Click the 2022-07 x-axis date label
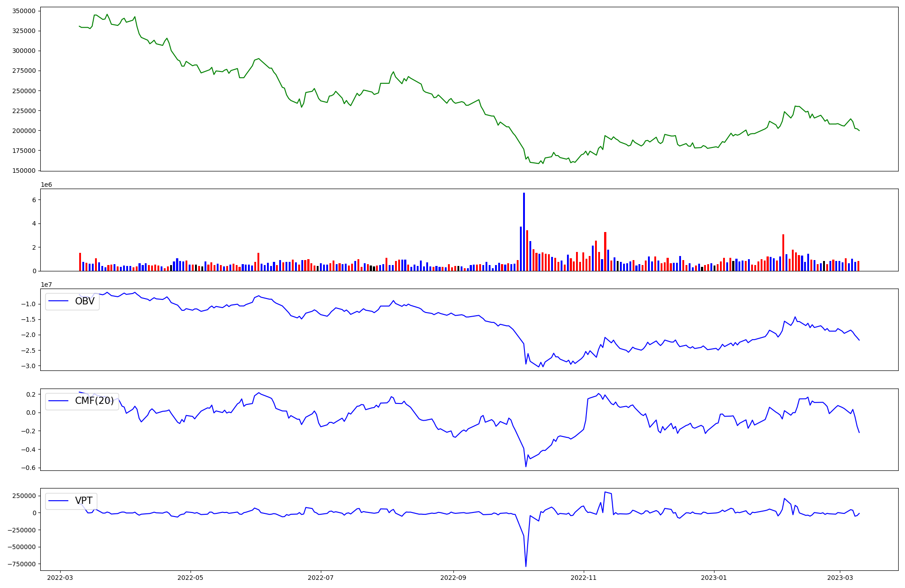Viewport: 905px width, 588px height. 321,578
